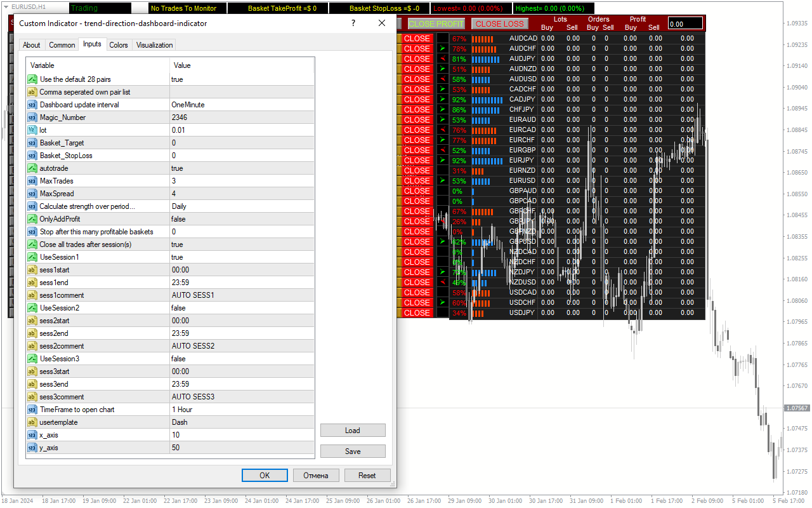812x508 pixels.
Task: Edit the Magic_Number value 2346
Action: tap(242, 117)
